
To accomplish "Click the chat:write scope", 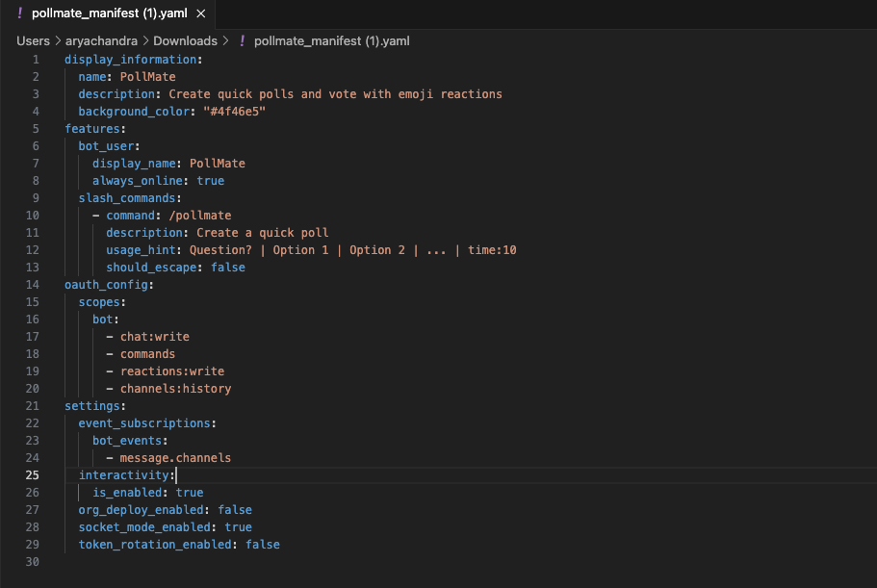I will pyautogui.click(x=155, y=337).
